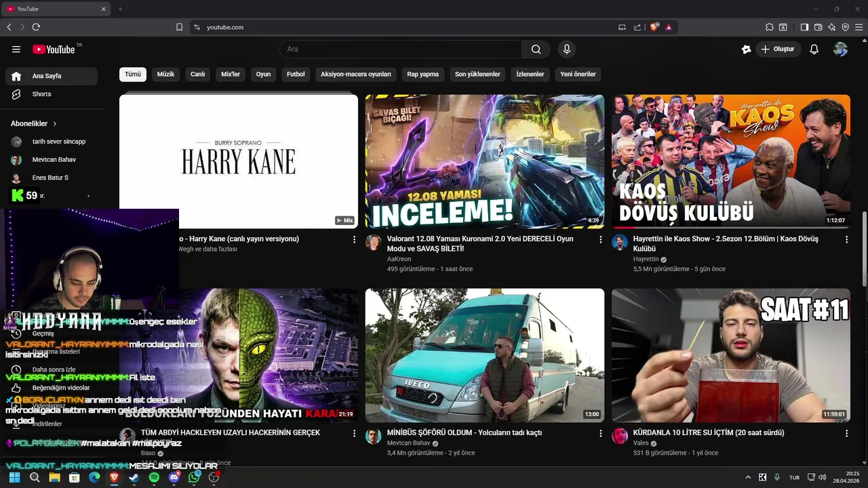
Task: Open Spotify from the taskbar
Action: [x=154, y=477]
